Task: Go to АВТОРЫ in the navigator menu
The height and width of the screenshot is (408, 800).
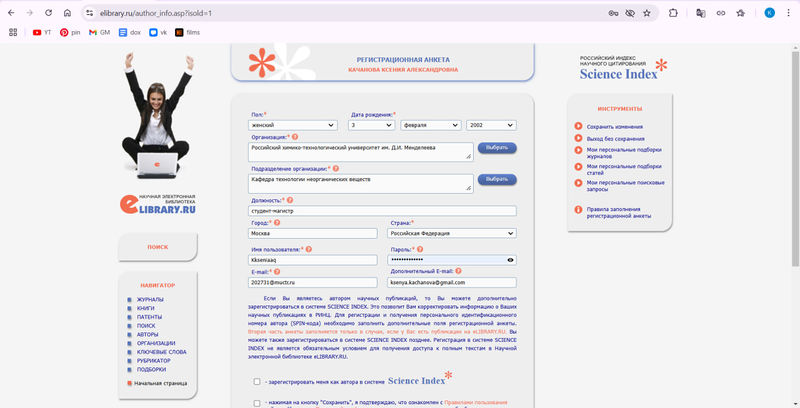Action: 147,334
